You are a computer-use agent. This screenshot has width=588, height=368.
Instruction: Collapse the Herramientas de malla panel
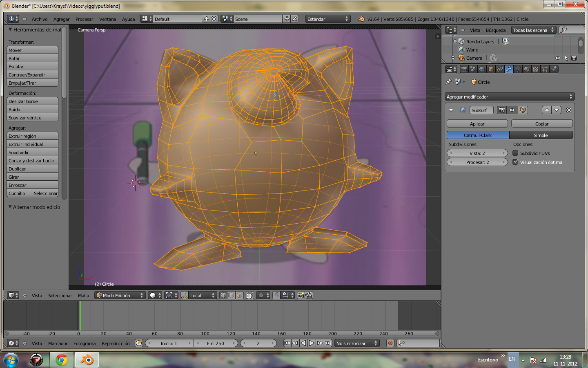point(10,29)
